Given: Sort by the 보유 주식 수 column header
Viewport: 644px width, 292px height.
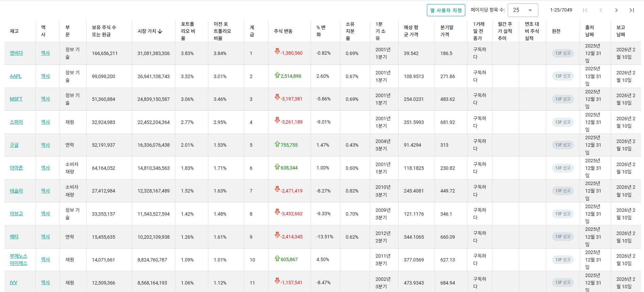Looking at the screenshot, I should click(x=104, y=31).
